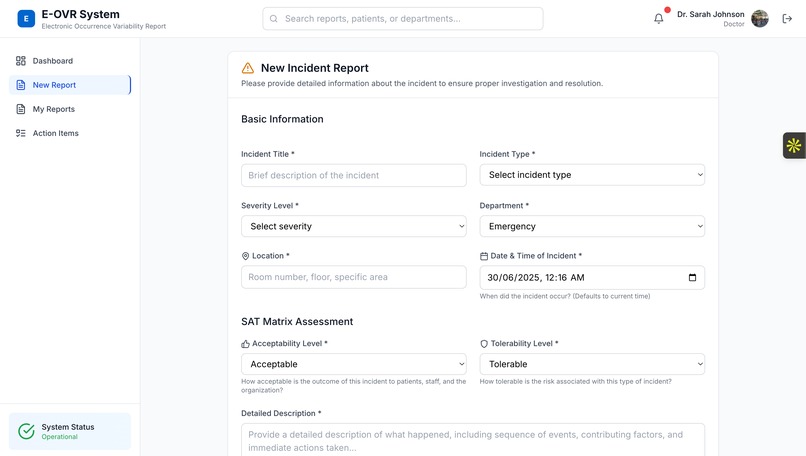The width and height of the screenshot is (806, 456).
Task: Click the Dr. Sarah Johnson name text
Action: (x=710, y=14)
